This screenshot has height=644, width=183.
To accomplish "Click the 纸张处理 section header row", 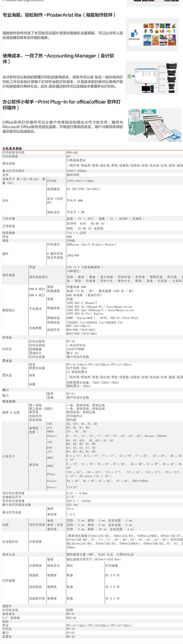I will [9, 401].
